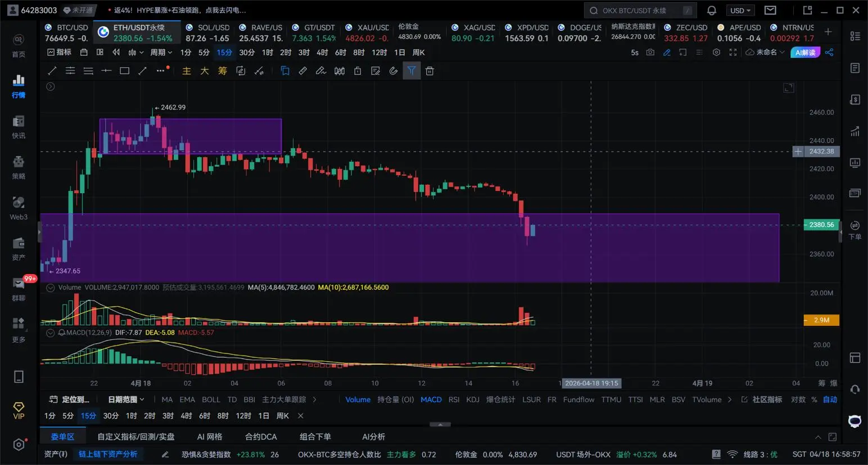Open the 快讯 news sidebar section
Image resolution: width=868 pixels, height=465 pixels.
(19, 127)
